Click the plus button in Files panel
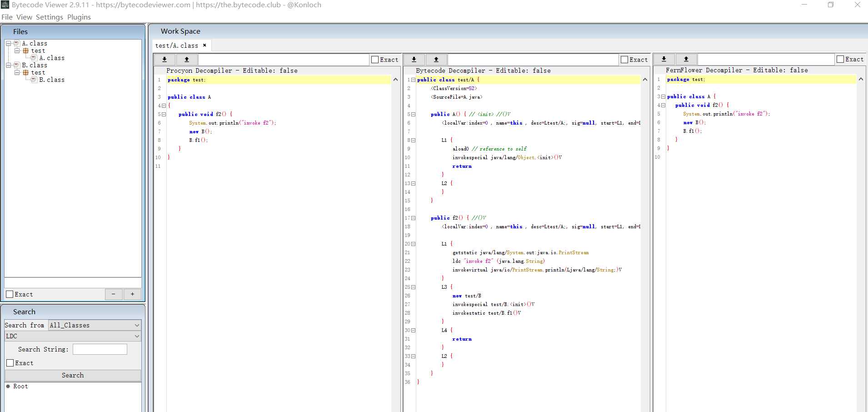Image resolution: width=868 pixels, height=412 pixels. click(x=132, y=294)
